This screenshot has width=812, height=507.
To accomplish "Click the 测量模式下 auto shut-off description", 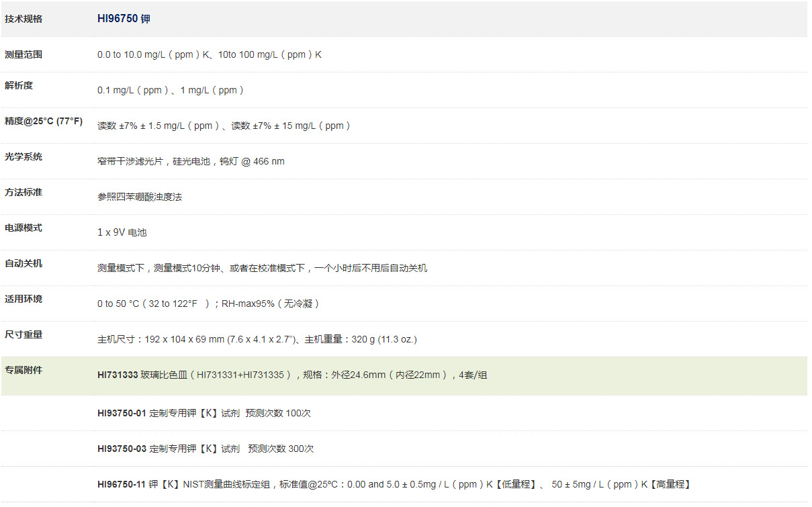I will (262, 268).
